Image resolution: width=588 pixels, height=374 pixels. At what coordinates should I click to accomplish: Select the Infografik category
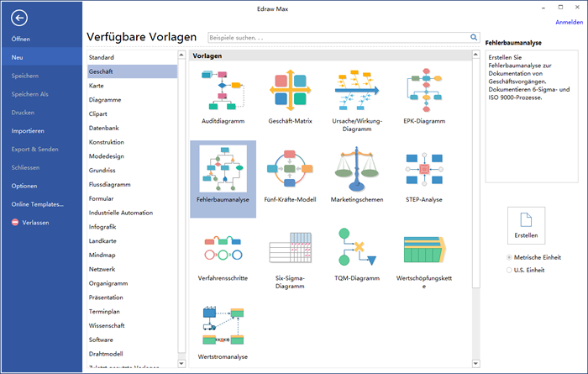[132, 227]
